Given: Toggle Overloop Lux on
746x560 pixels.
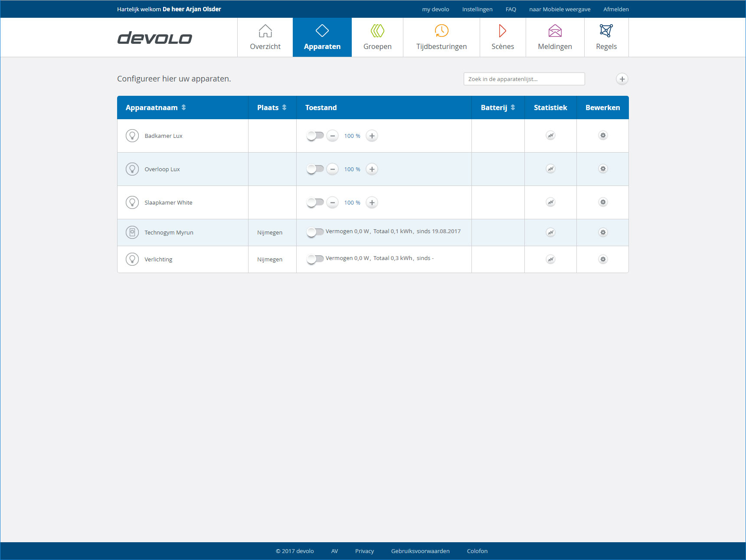Looking at the screenshot, I should pos(315,169).
